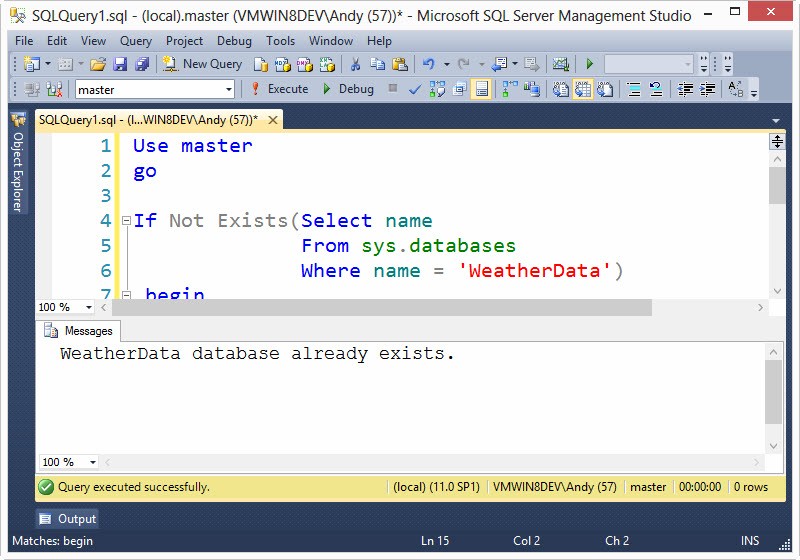This screenshot has height=560, width=800.
Task: Click the Comment out selected lines icon
Action: pos(633,89)
